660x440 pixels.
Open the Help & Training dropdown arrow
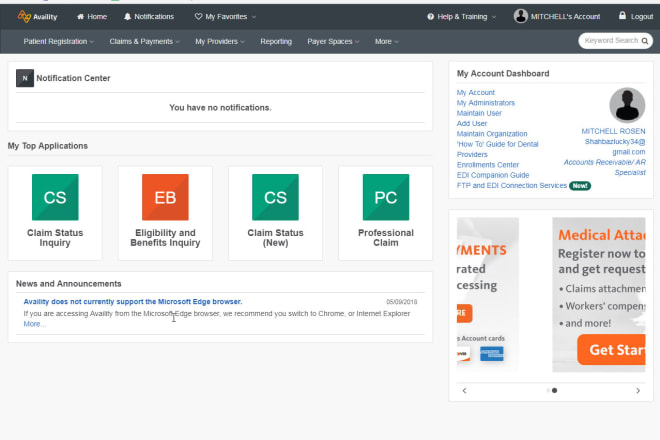tap(494, 17)
